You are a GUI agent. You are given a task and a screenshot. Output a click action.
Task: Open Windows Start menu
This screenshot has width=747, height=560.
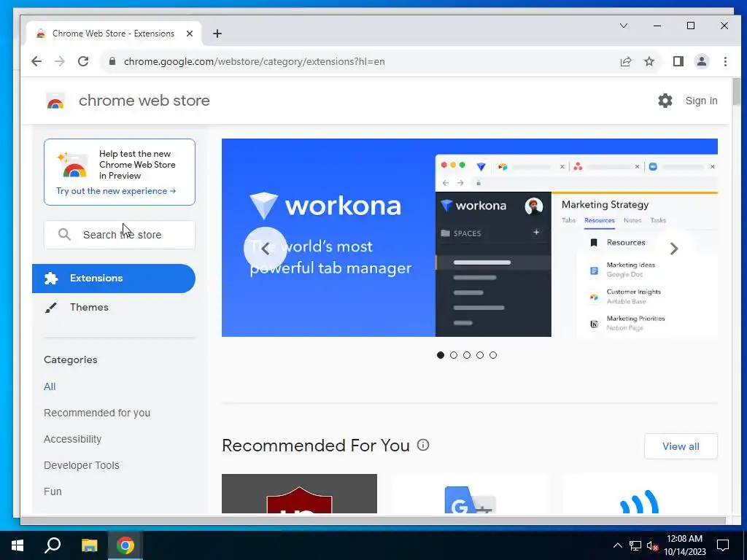pyautogui.click(x=18, y=545)
